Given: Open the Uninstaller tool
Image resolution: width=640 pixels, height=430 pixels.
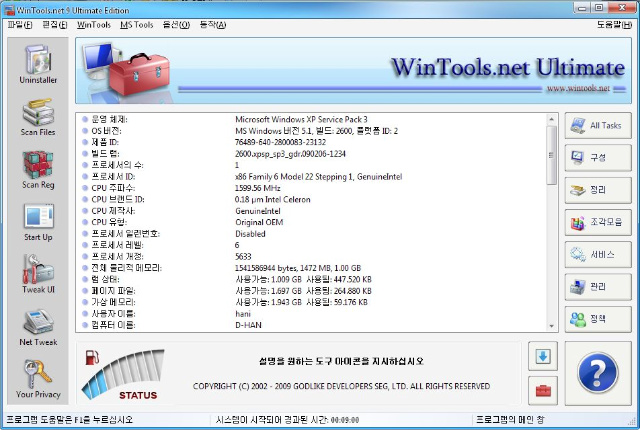Looking at the screenshot, I should (38, 64).
